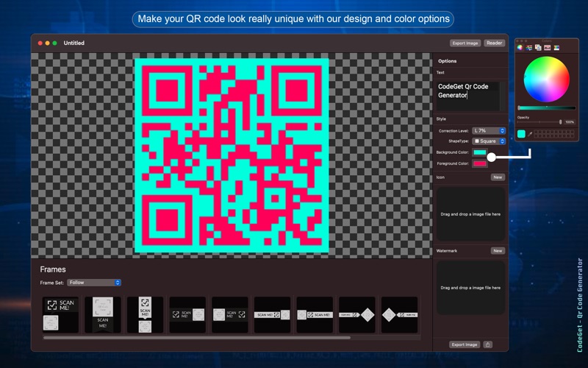Switch to the pencils picker tab

[x=556, y=48]
